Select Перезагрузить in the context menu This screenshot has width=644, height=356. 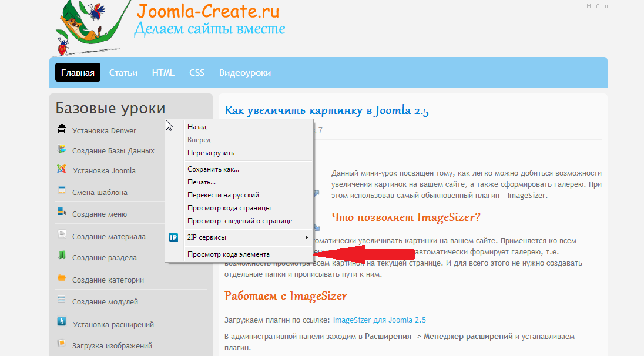click(x=211, y=153)
